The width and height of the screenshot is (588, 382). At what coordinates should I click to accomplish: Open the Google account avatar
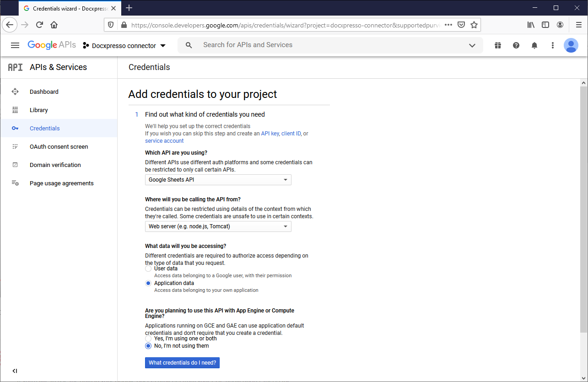pyautogui.click(x=571, y=45)
